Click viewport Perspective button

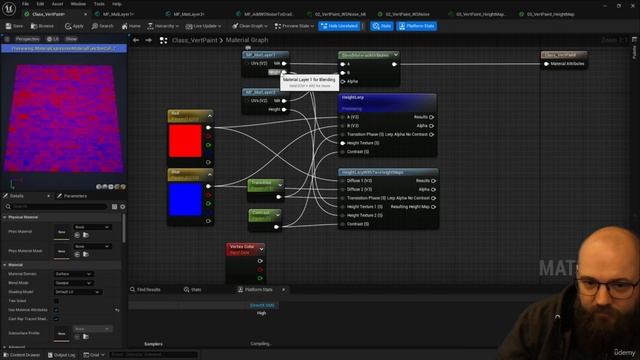(x=27, y=39)
